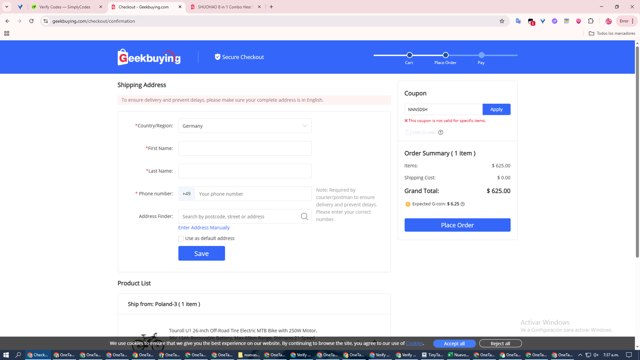The image size is (640, 360).
Task: Click the Place Order step marker
Action: [x=445, y=55]
